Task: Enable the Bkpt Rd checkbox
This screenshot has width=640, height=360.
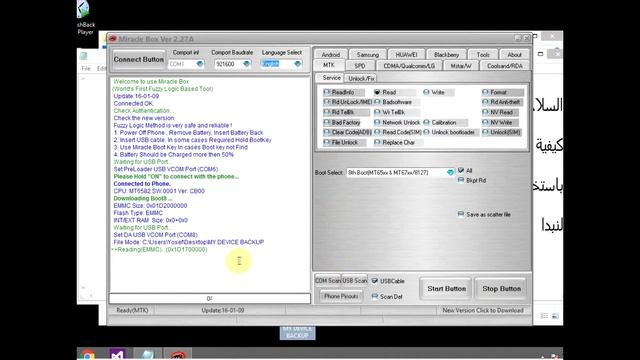Action: tap(461, 180)
